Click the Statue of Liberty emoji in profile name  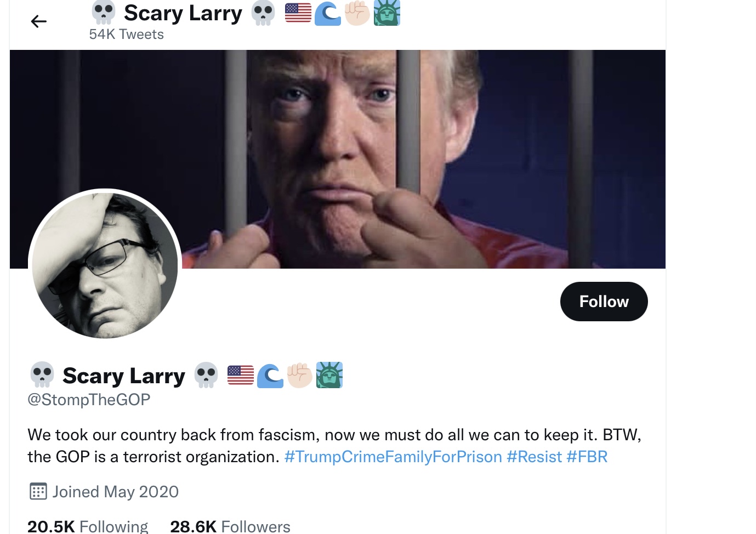pos(329,375)
